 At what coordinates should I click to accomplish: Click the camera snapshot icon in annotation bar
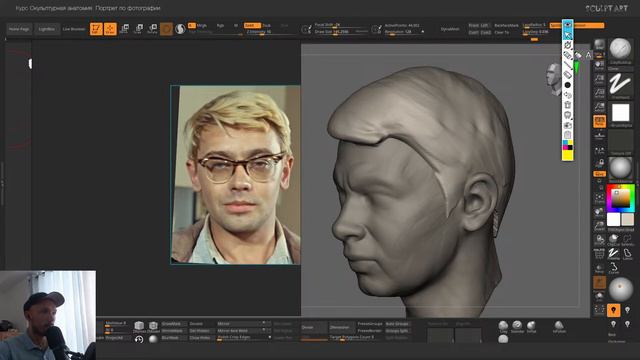pyautogui.click(x=568, y=125)
